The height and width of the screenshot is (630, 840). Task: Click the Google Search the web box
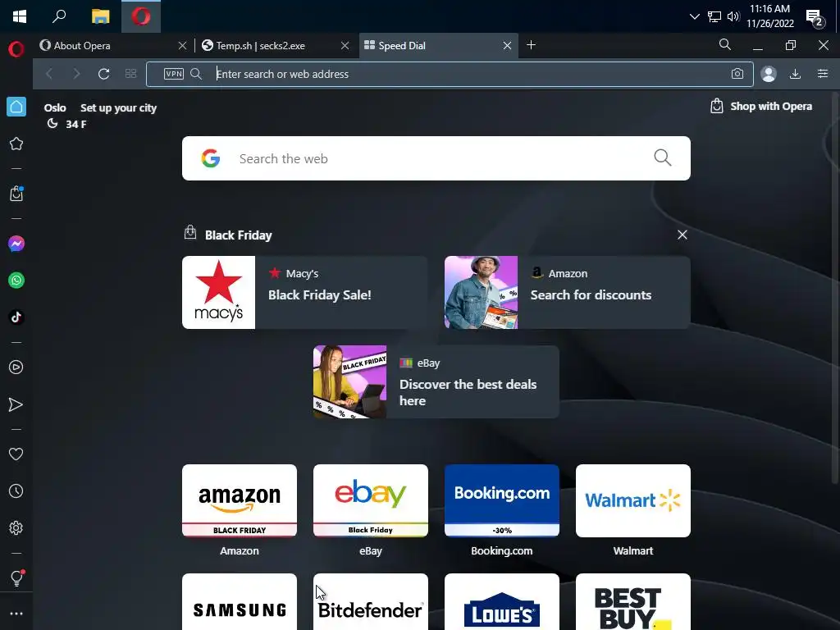click(436, 158)
